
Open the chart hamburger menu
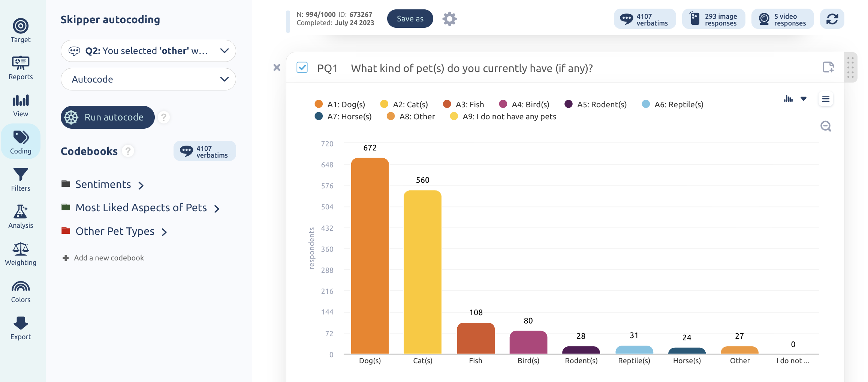pyautogui.click(x=826, y=99)
